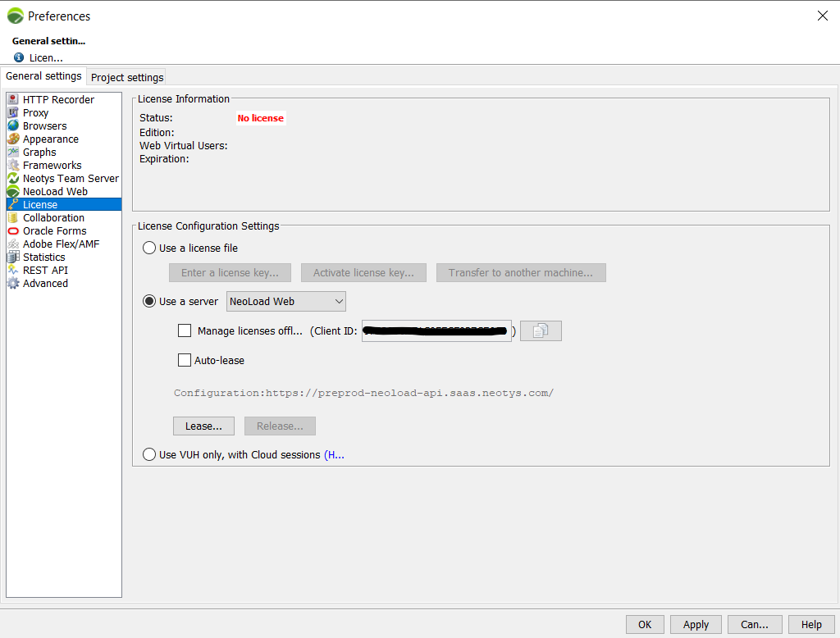Screen dimensions: 840x638
Task: Open the blue (H... help link
Action: click(335, 455)
